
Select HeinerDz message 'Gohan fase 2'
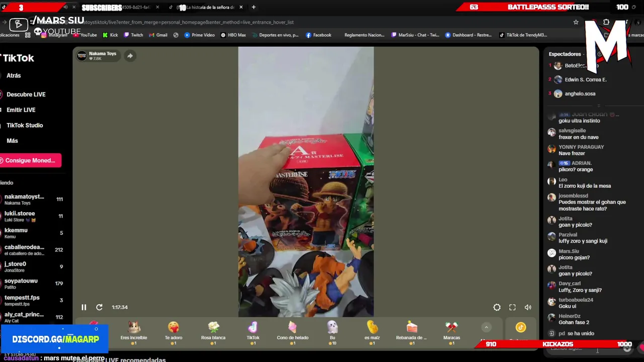pos(574,322)
